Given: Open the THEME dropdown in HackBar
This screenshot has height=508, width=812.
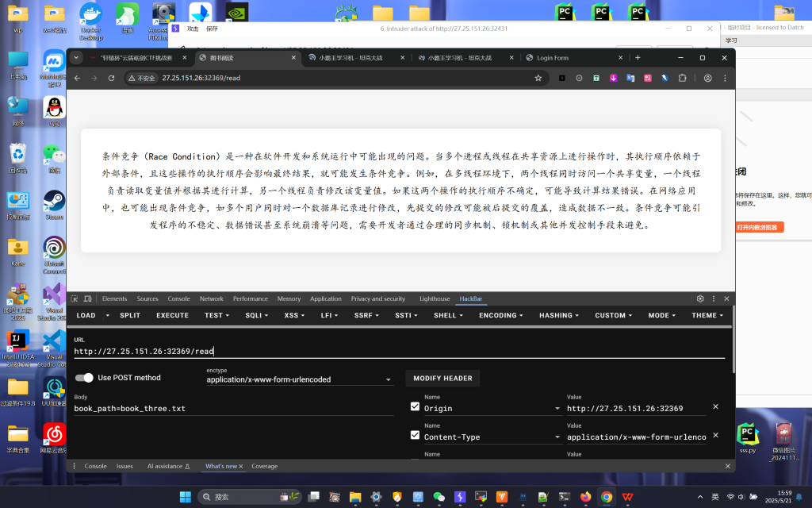Looking at the screenshot, I should (707, 315).
